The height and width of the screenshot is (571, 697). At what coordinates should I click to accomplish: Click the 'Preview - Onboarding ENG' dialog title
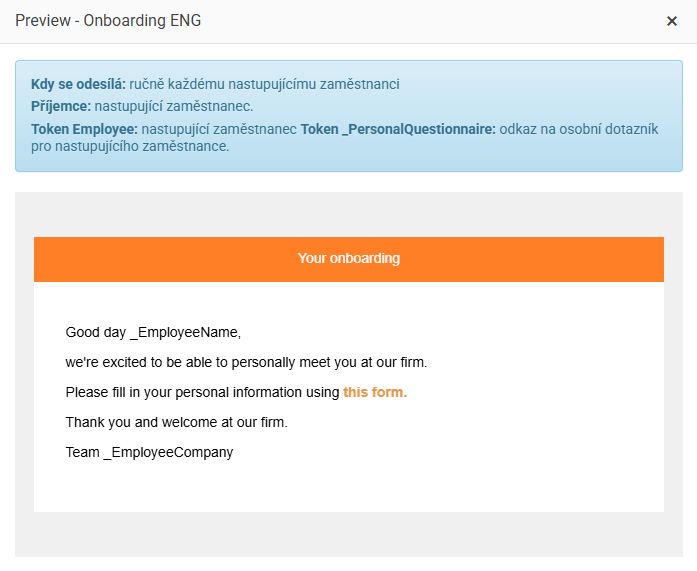pyautogui.click(x=108, y=21)
